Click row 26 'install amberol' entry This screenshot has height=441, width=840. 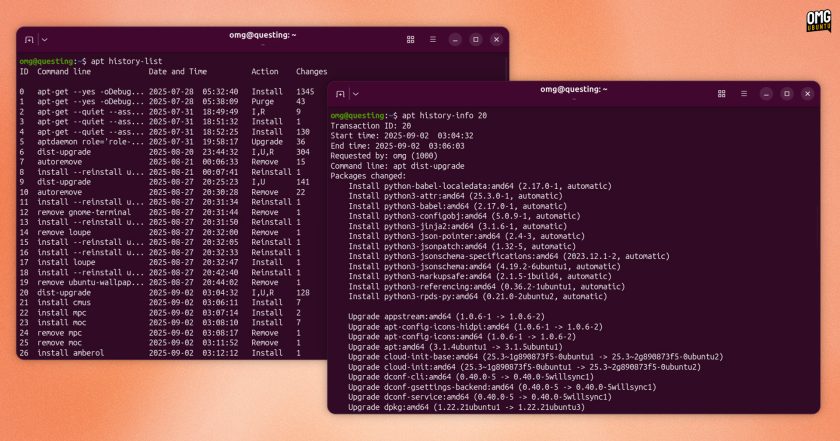click(x=71, y=353)
